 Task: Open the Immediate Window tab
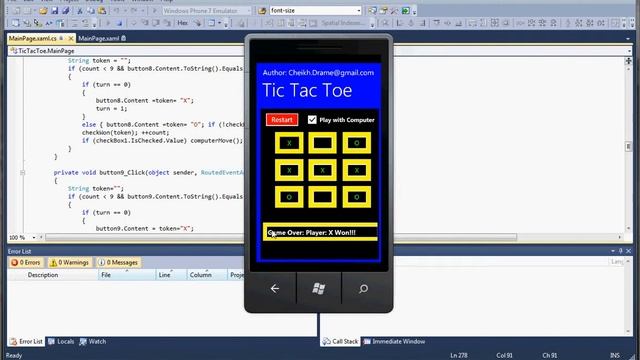[x=394, y=342]
